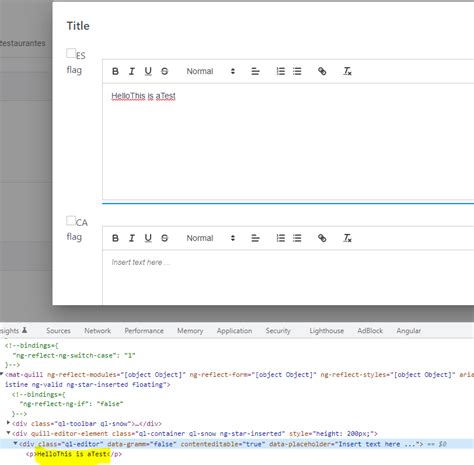Open the Normal heading dropdown in CA editor
This screenshot has width=474, height=465.
pyautogui.click(x=211, y=238)
